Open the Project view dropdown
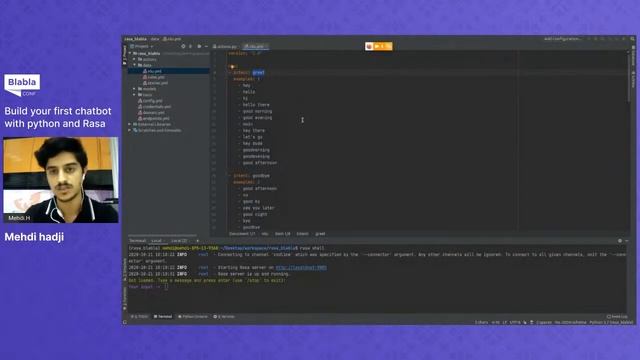Image resolution: width=640 pixels, height=360 pixels. click(142, 47)
